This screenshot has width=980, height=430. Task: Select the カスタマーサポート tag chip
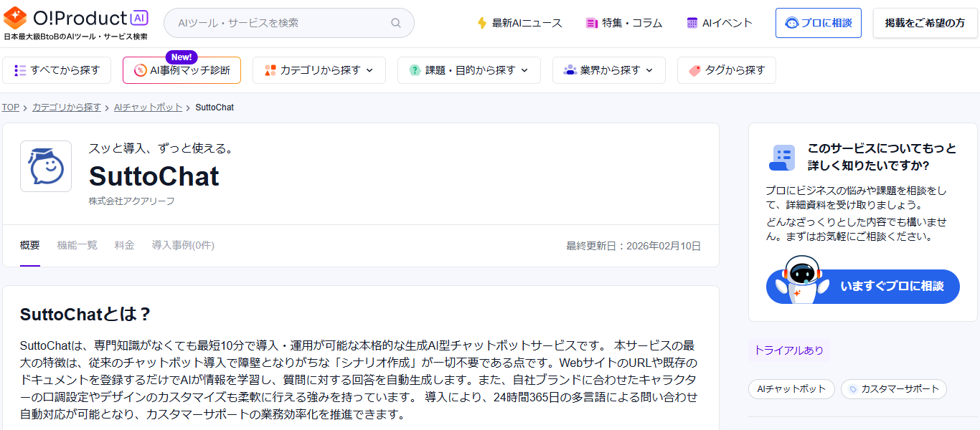point(894,389)
